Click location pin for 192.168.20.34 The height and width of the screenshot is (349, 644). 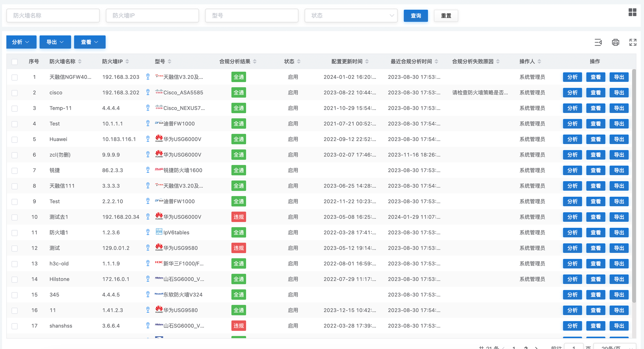coord(148,216)
